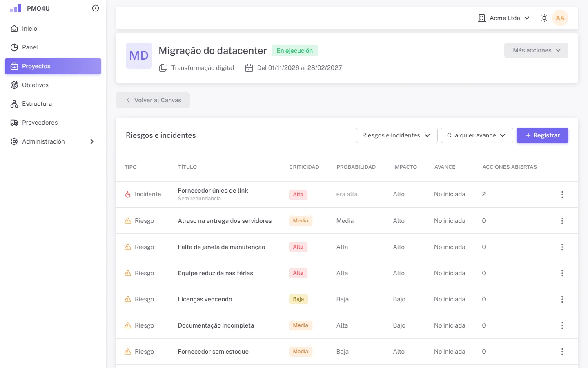Open the Cualquier avance filter dropdown
Image resolution: width=588 pixels, height=368 pixels.
[477, 135]
